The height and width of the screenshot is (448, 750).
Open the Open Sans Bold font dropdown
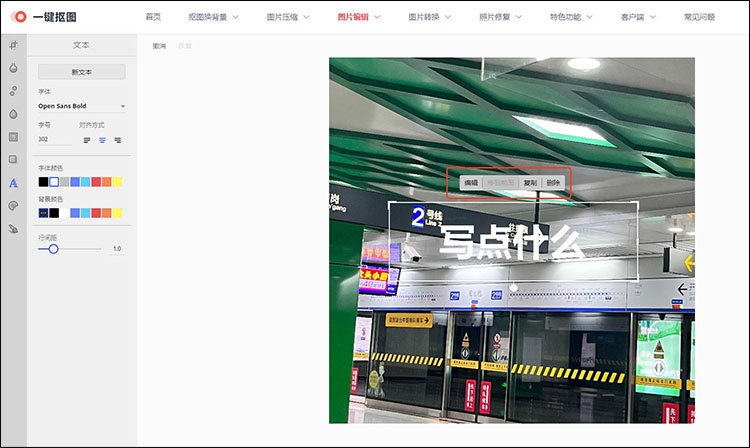[x=82, y=106]
